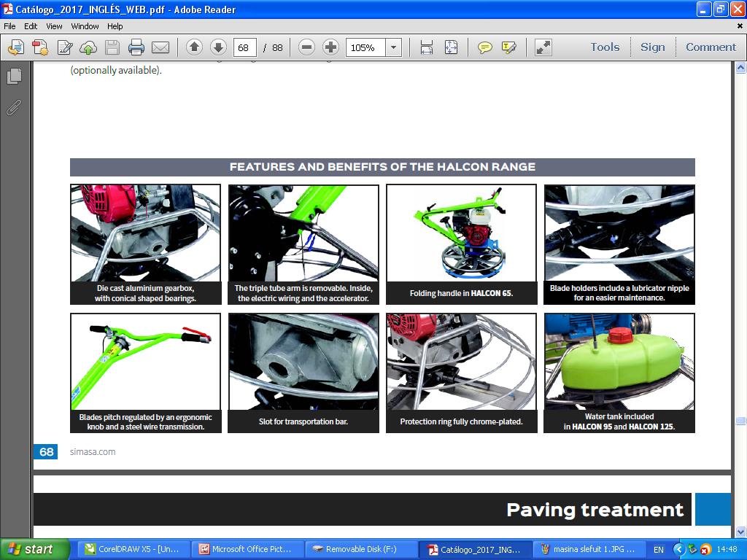Click the slot for transportation bar image

(303, 362)
